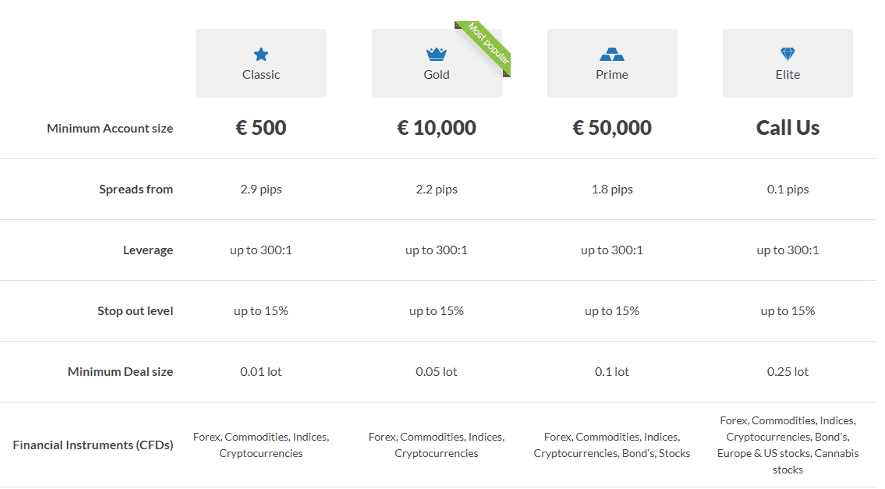
Task: Select the Elite account card
Action: (788, 63)
